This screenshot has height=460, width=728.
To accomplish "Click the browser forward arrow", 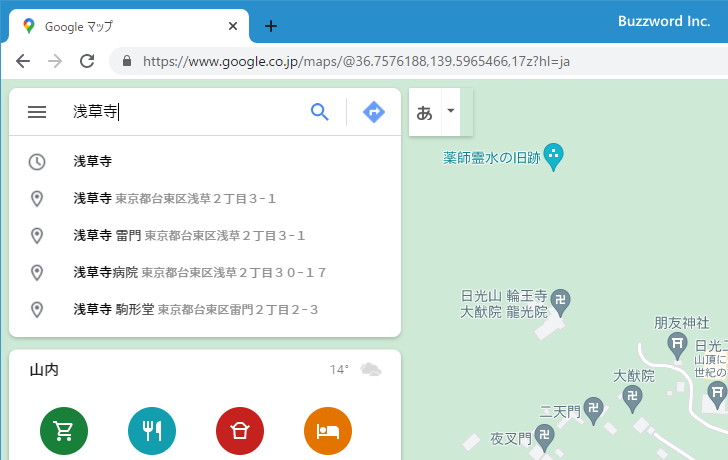I will (55, 61).
